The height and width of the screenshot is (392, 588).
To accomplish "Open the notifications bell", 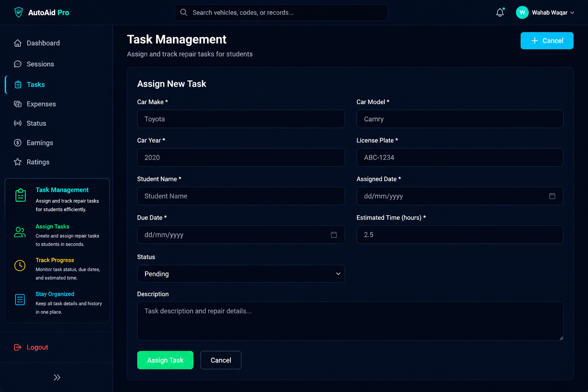I will point(500,13).
